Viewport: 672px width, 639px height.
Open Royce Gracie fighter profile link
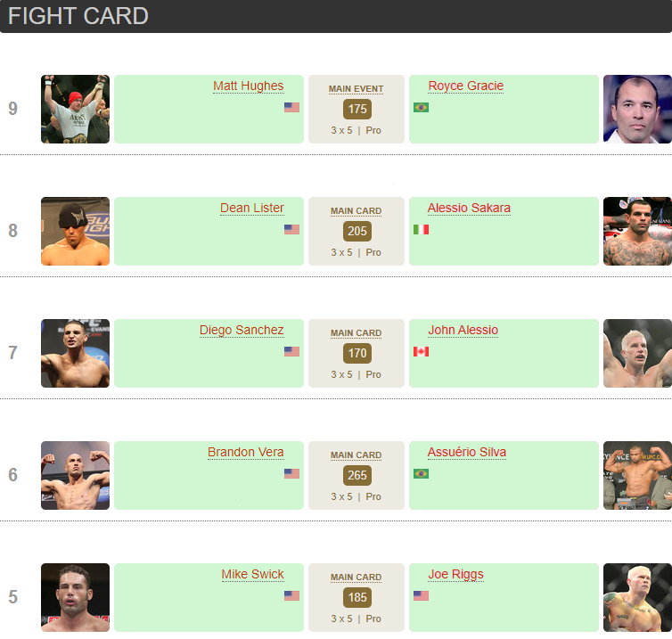pyautogui.click(x=465, y=86)
